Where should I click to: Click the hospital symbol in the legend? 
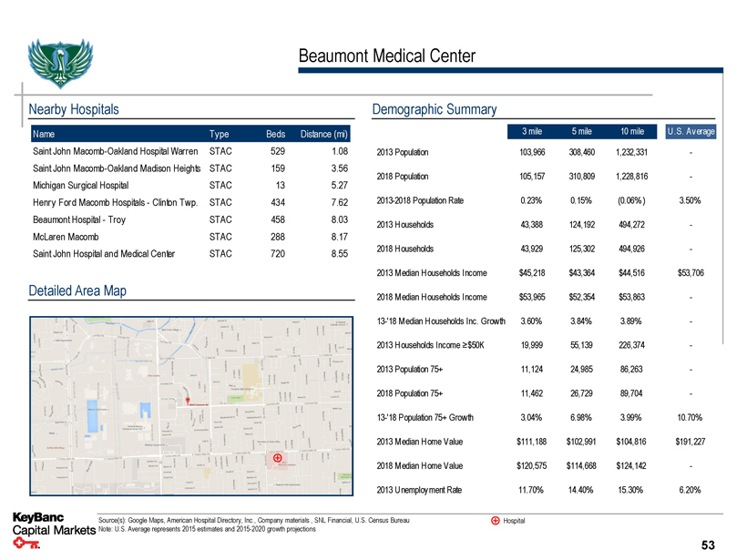point(495,521)
